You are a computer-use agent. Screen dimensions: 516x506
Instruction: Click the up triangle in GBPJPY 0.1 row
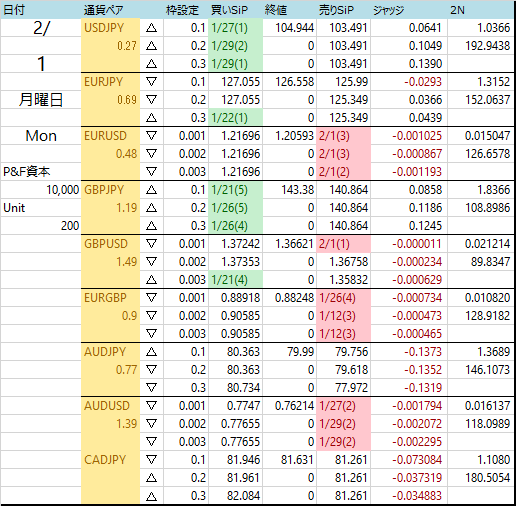[x=152, y=190]
